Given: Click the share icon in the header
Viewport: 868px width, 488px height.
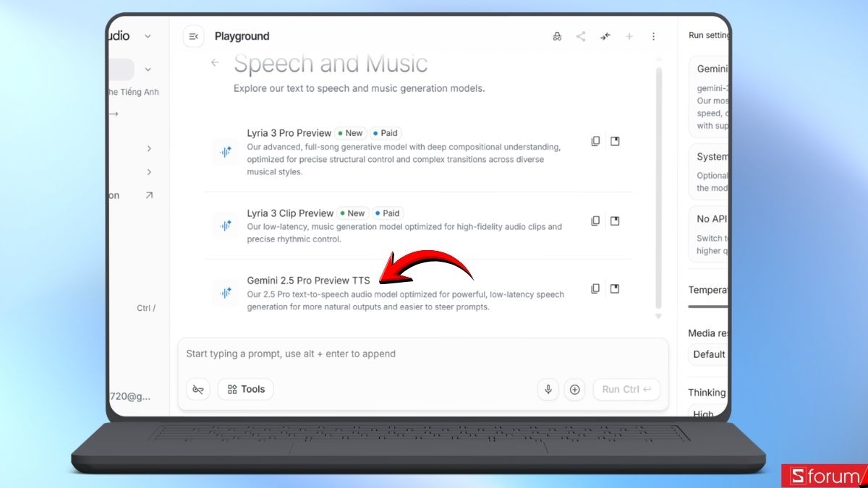Looking at the screenshot, I should (x=581, y=36).
